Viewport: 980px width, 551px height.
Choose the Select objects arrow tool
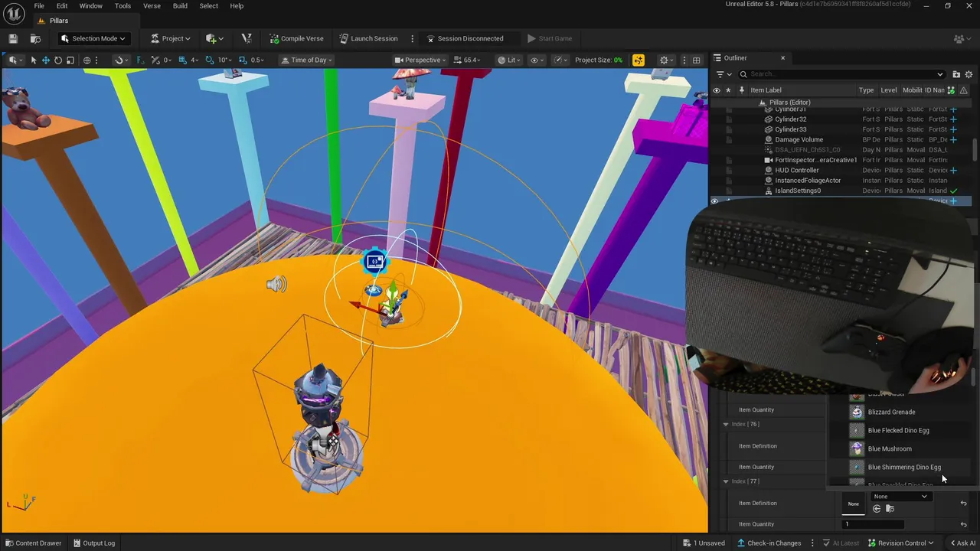point(33,60)
